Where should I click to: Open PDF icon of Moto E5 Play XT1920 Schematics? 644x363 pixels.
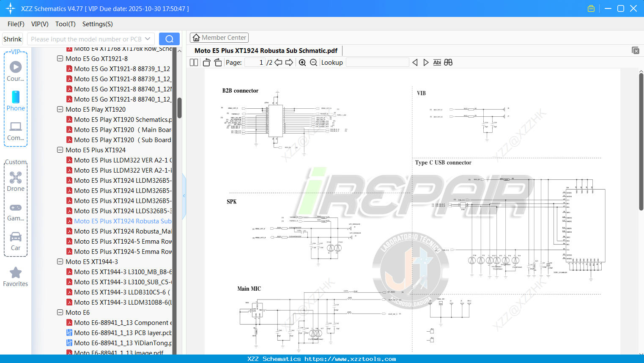click(x=69, y=120)
